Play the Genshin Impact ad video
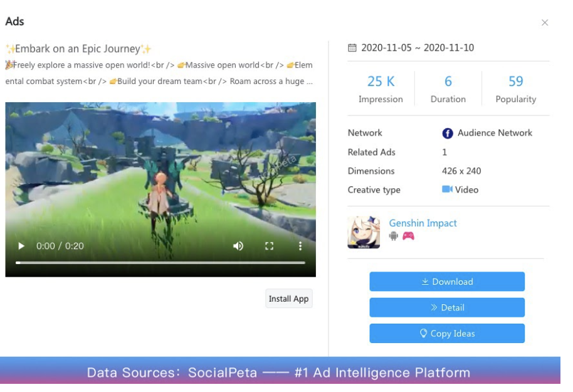Image resolution: width=573 pixels, height=392 pixels. click(21, 246)
